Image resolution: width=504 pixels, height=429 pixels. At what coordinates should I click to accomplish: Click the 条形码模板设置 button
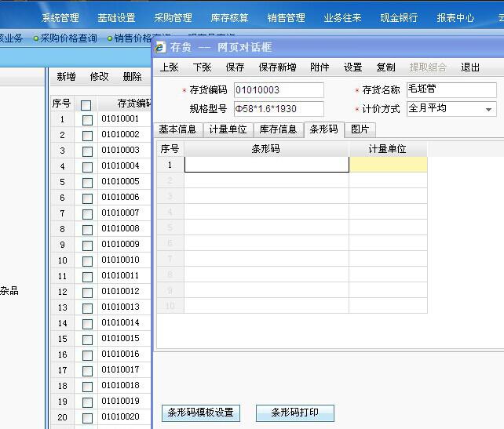(200, 413)
